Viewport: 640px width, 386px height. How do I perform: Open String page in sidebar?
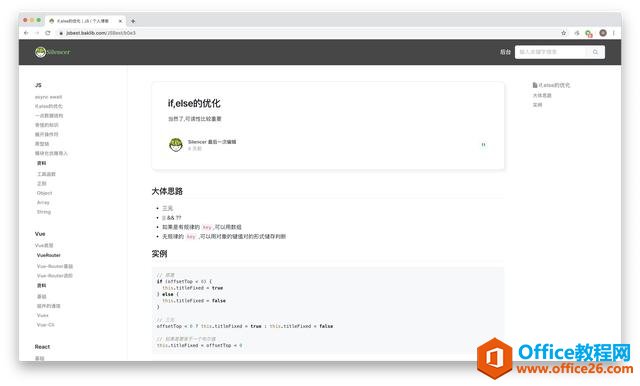tap(44, 212)
